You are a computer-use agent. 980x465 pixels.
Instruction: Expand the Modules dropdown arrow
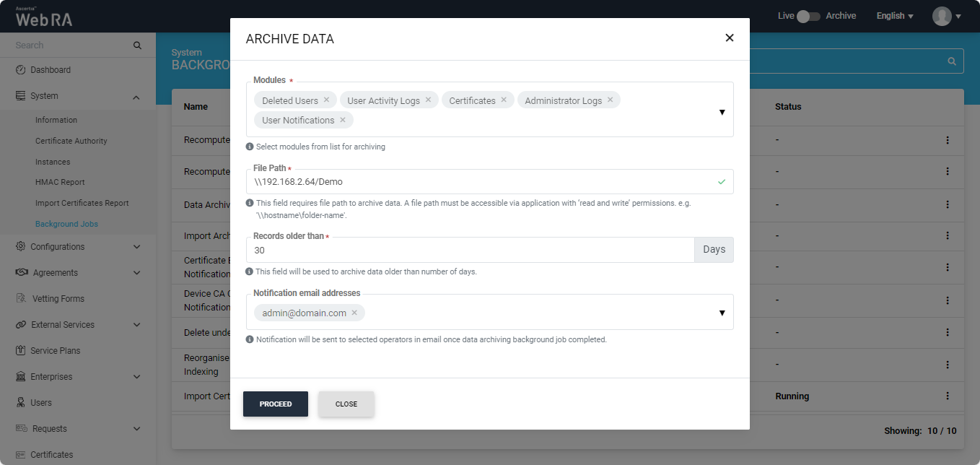pos(722,112)
